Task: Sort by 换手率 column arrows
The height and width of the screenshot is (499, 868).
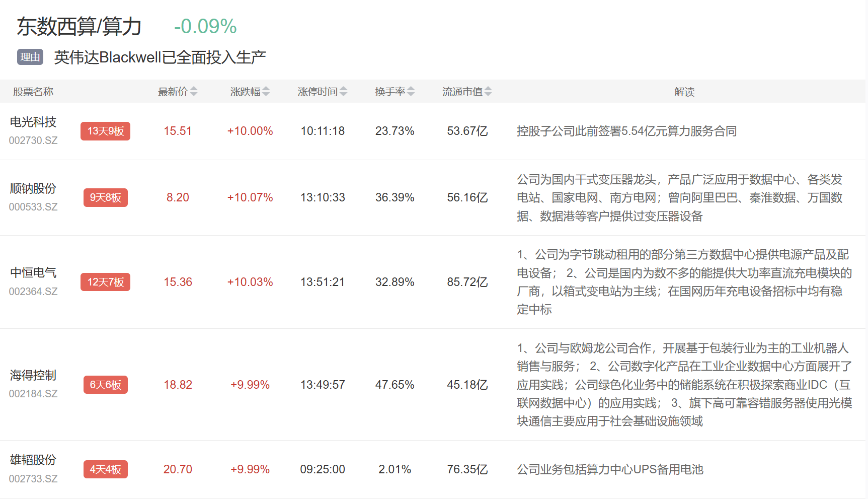Action: click(411, 92)
